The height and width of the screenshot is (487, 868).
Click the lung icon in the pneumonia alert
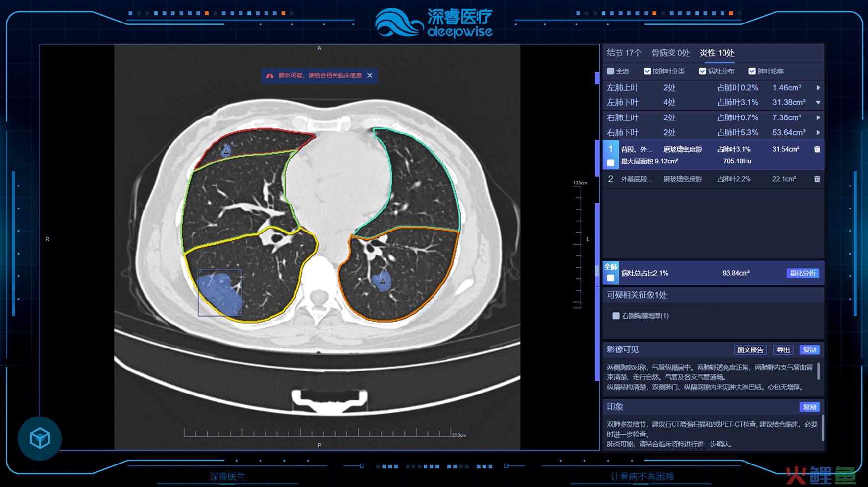[269, 76]
